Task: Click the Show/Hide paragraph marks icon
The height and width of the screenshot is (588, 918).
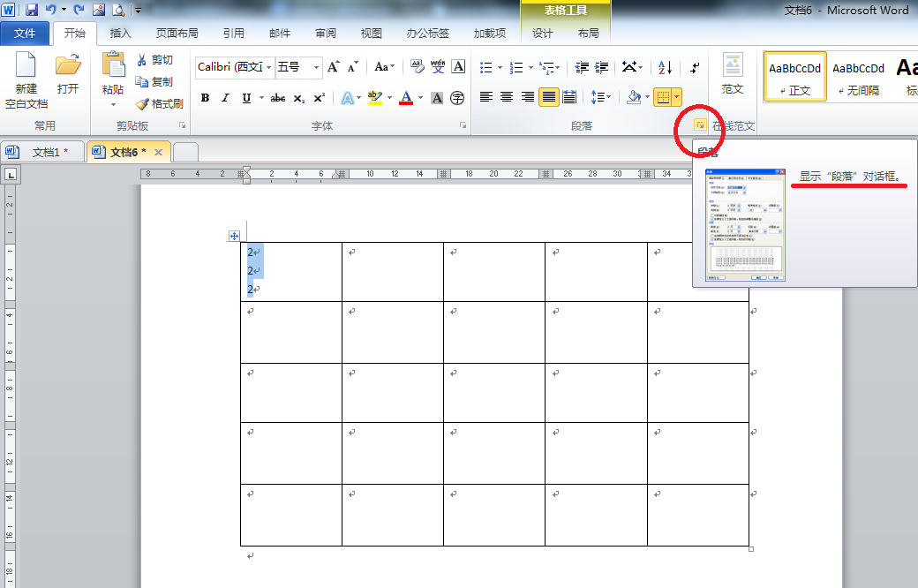Action: coord(695,67)
